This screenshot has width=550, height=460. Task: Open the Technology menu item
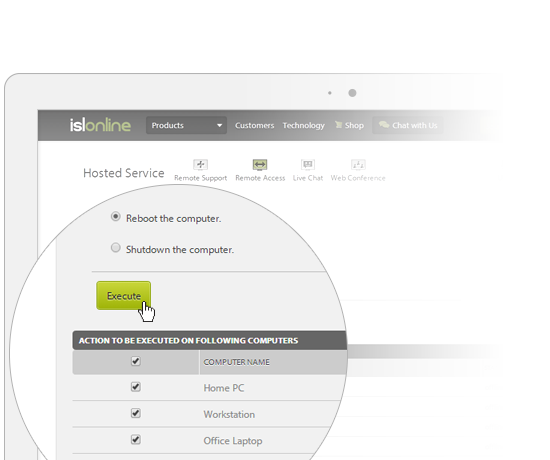pos(304,126)
